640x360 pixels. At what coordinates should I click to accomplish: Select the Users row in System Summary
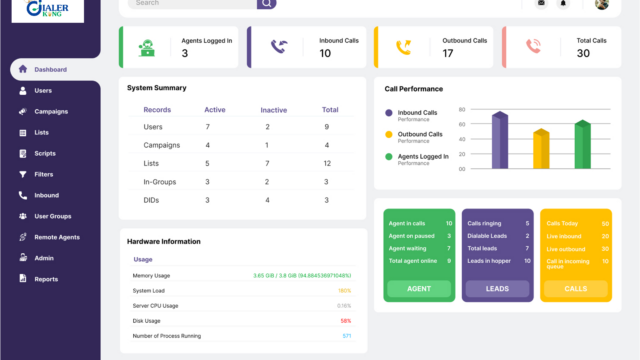[x=242, y=127]
